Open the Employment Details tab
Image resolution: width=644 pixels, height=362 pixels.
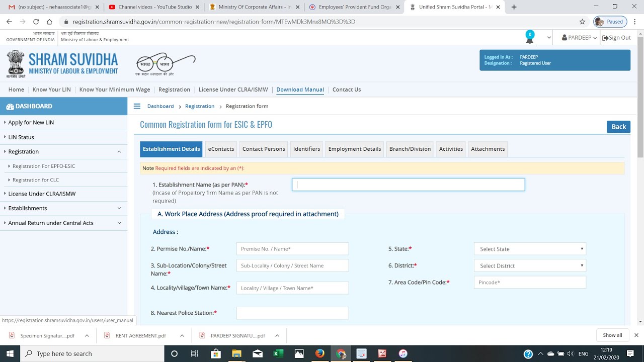point(355,149)
